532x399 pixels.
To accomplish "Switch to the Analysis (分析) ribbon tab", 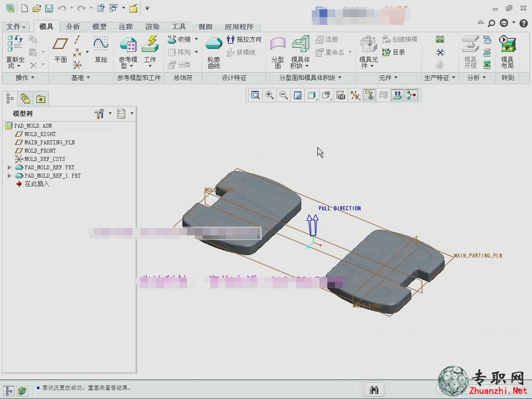I will 73,26.
